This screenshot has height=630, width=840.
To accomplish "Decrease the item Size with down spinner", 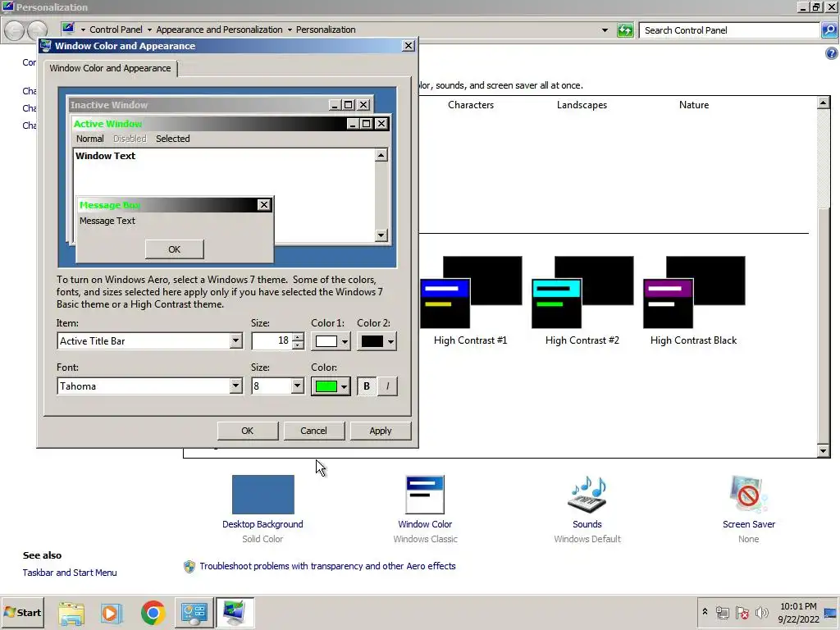I will tap(298, 345).
